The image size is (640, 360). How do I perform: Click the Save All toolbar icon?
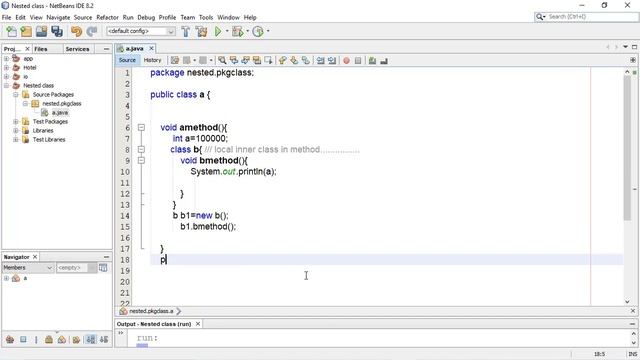click(57, 31)
